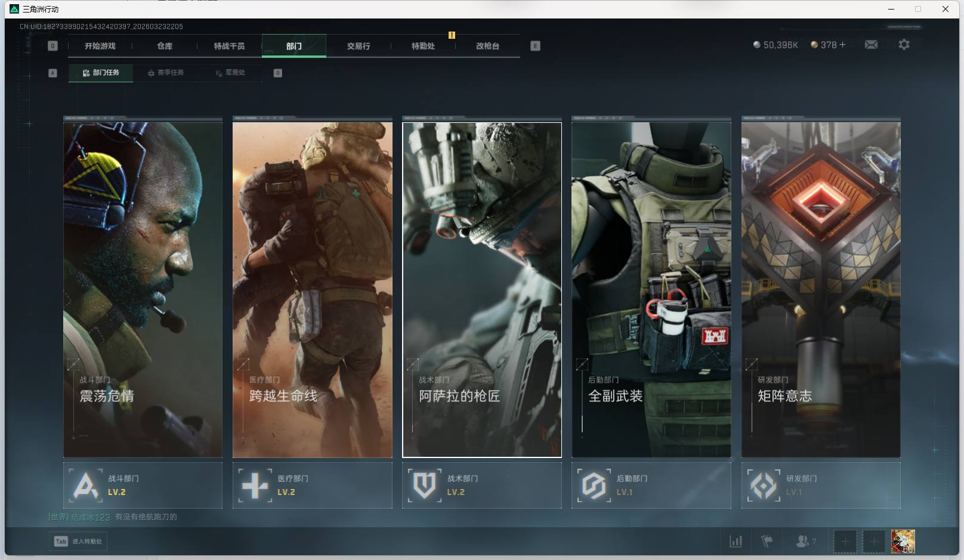Open the mail envelope icon
This screenshot has width=964, height=560.
[871, 45]
